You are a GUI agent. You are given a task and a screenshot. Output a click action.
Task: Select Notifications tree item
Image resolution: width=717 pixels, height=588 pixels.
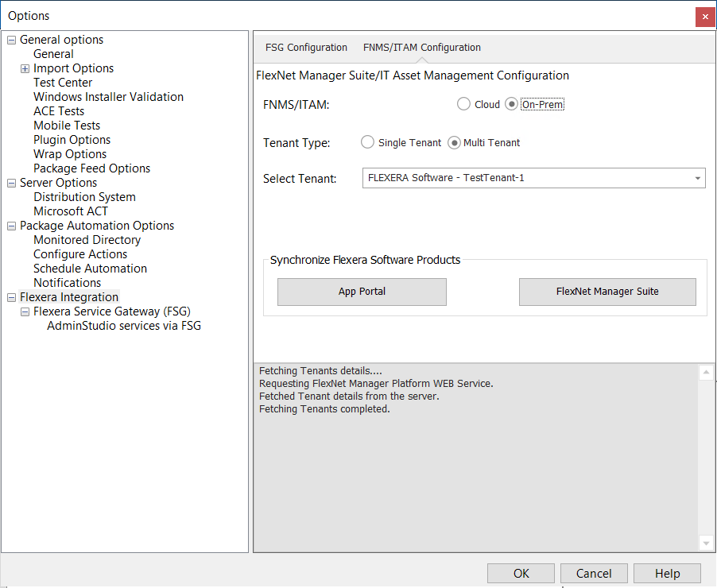click(x=68, y=283)
